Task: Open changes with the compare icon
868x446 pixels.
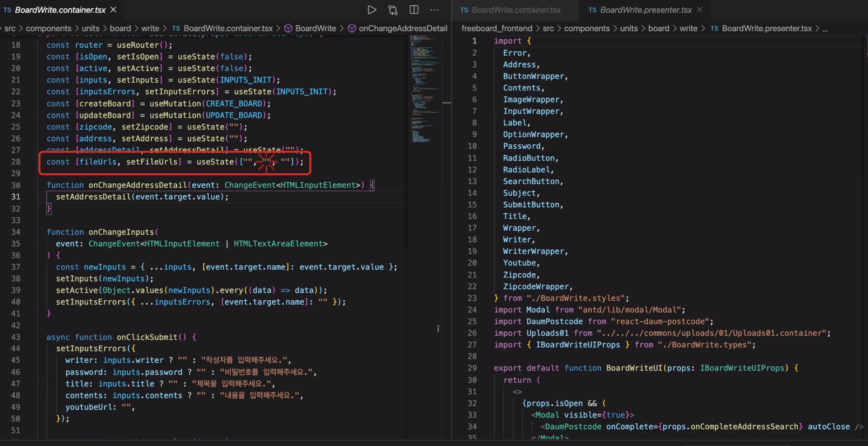Action: (x=393, y=10)
